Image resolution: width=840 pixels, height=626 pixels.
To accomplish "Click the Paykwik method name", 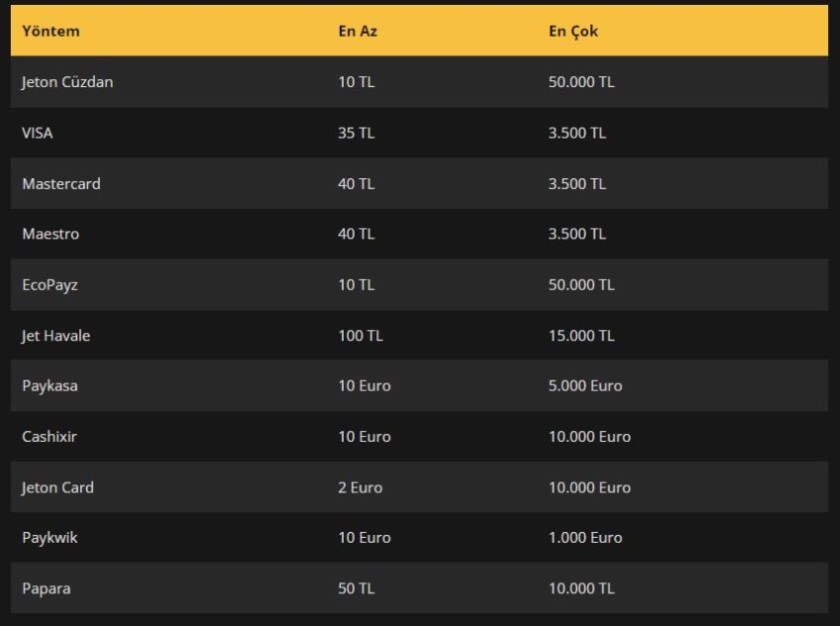I will click(49, 538).
